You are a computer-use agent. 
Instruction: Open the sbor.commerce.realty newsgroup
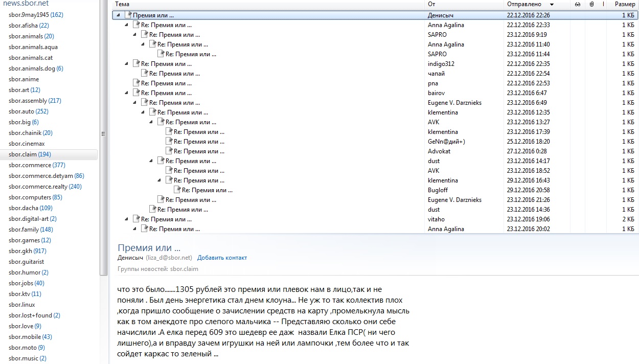click(45, 187)
